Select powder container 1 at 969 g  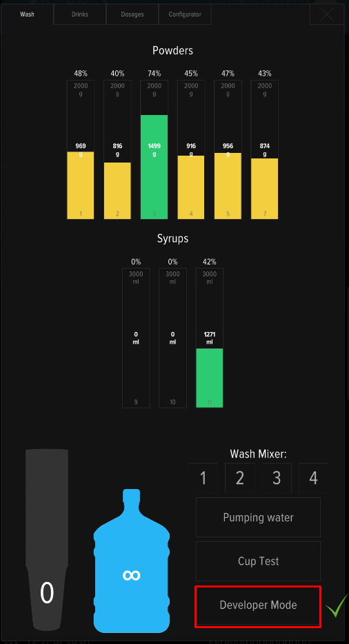click(x=81, y=149)
